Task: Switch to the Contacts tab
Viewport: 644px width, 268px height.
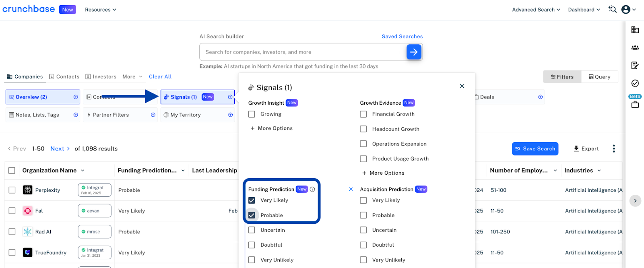Action: pos(64,76)
